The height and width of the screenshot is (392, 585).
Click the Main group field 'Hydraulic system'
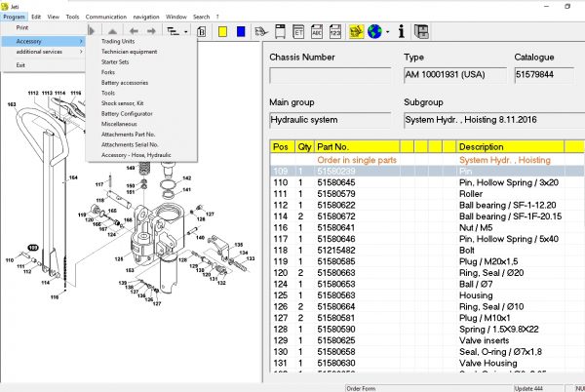click(331, 120)
